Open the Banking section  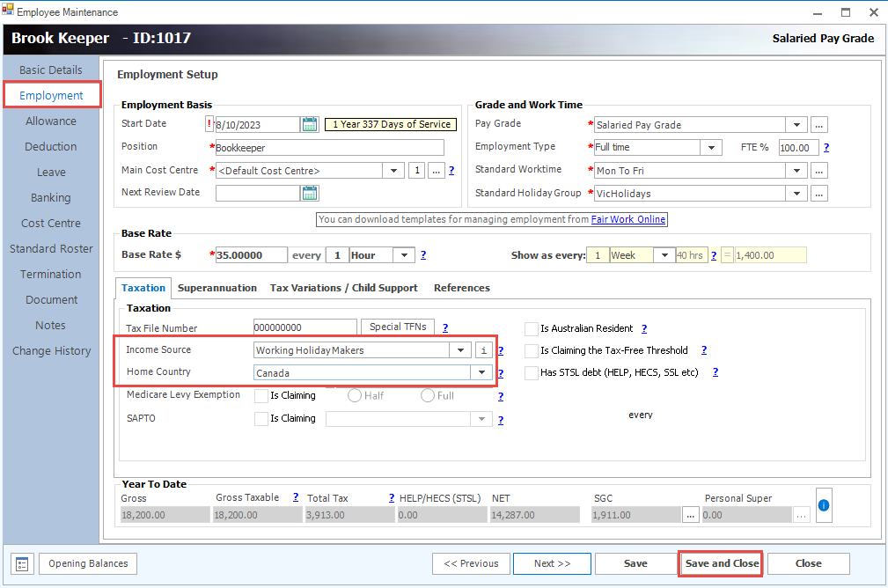[x=51, y=198]
